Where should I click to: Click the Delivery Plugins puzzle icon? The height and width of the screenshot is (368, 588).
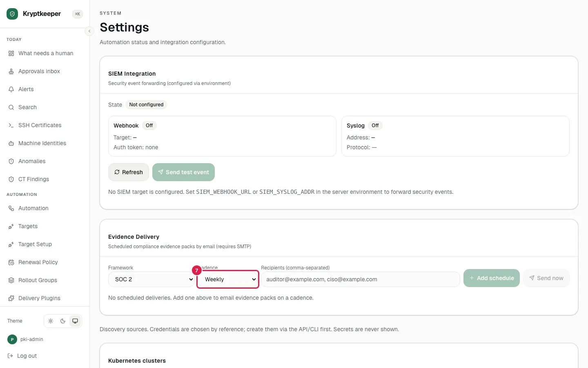[x=11, y=298]
